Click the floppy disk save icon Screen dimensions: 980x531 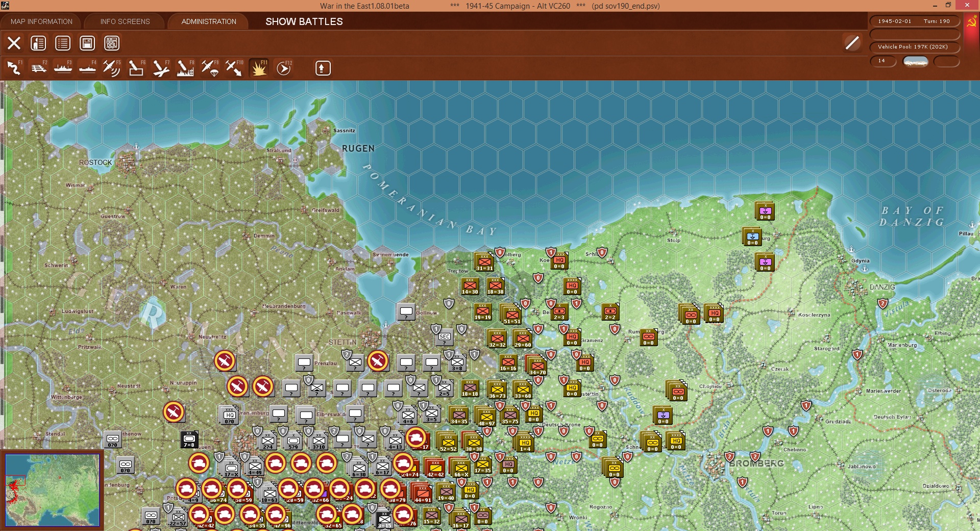coord(87,43)
